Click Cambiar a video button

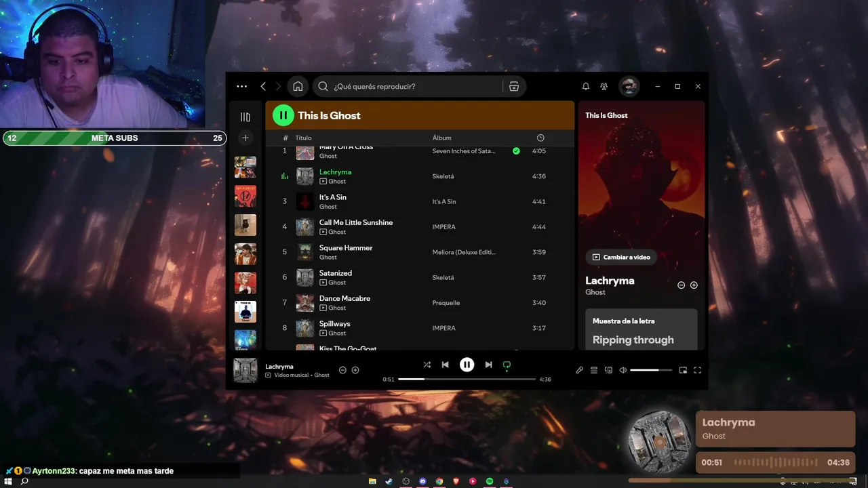(621, 257)
